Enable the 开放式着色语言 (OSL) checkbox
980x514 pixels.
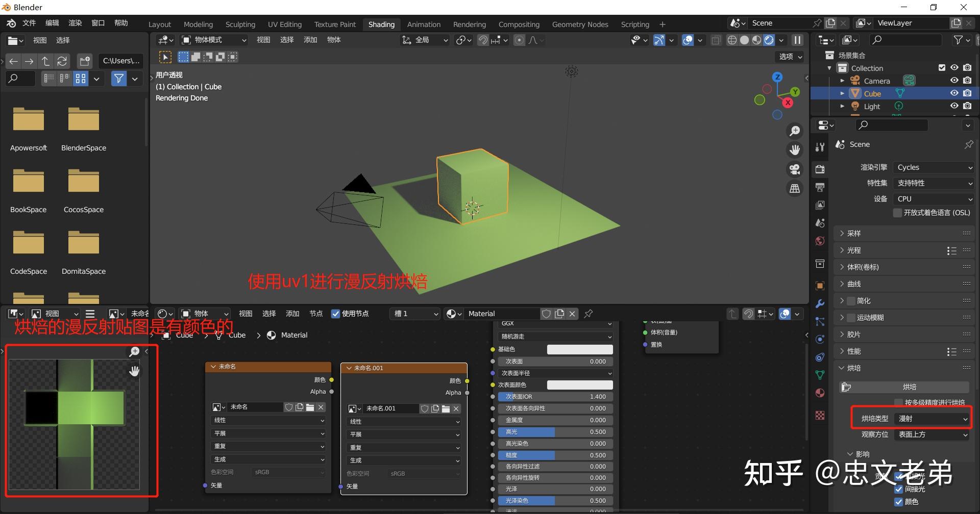point(897,213)
